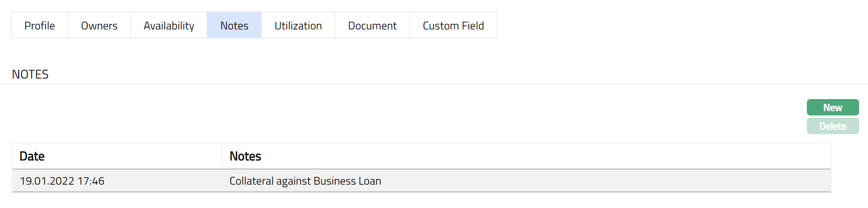Click the Collateral against Business Loan note
868x208 pixels.
click(305, 181)
